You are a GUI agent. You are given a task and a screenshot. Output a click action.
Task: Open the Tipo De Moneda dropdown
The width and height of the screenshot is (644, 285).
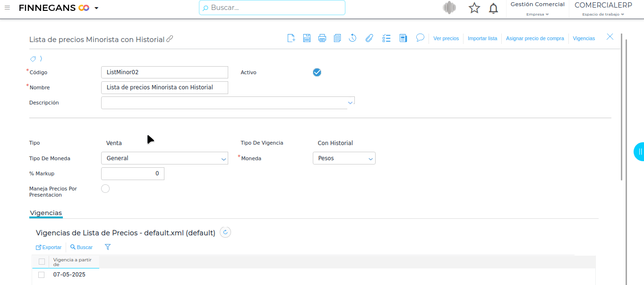click(x=164, y=158)
